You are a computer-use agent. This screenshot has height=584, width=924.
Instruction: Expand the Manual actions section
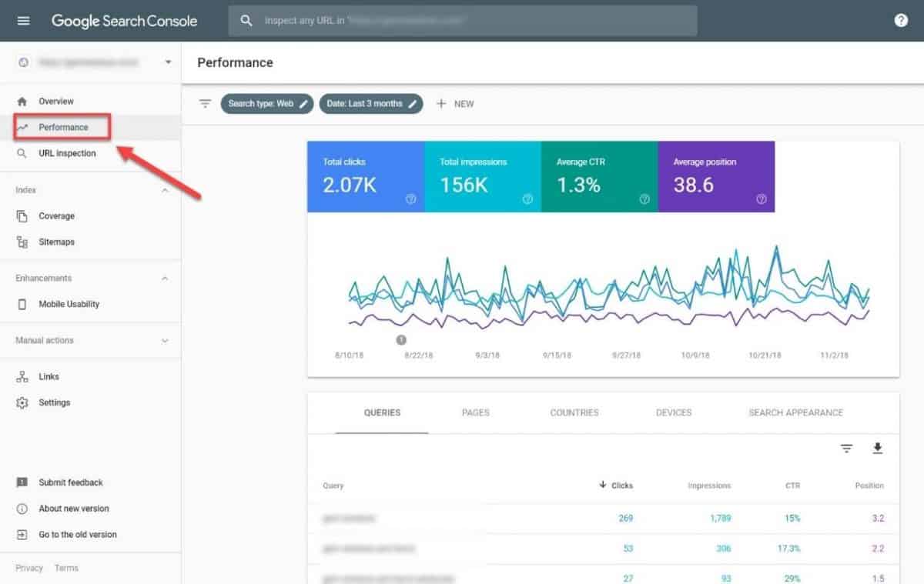165,340
